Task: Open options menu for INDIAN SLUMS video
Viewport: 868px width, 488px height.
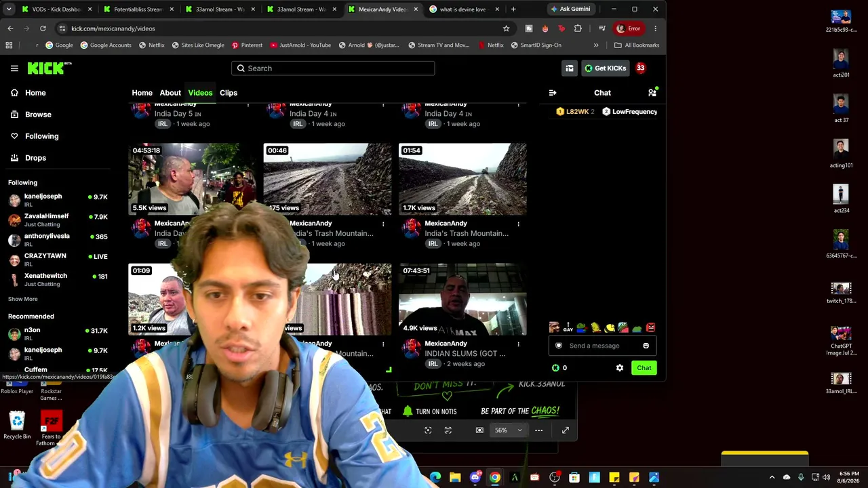Action: [x=518, y=344]
